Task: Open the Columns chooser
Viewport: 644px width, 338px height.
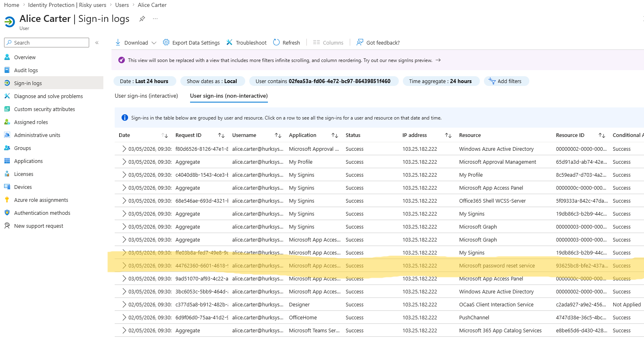Action: [x=328, y=43]
